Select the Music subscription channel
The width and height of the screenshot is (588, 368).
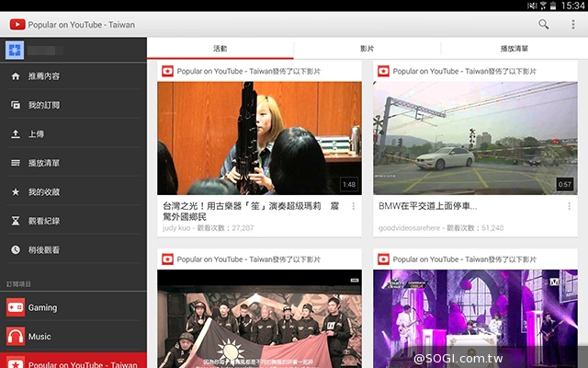[x=40, y=337]
